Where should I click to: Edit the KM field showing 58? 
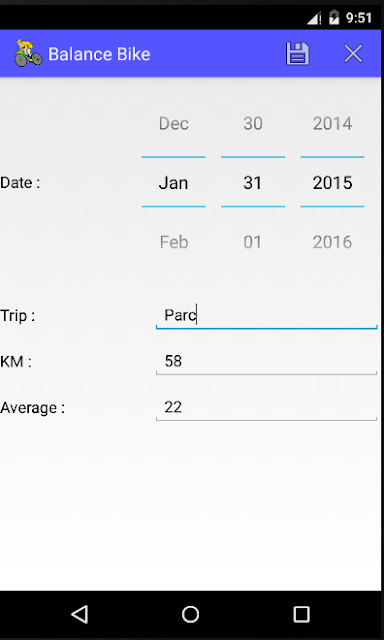click(266, 362)
